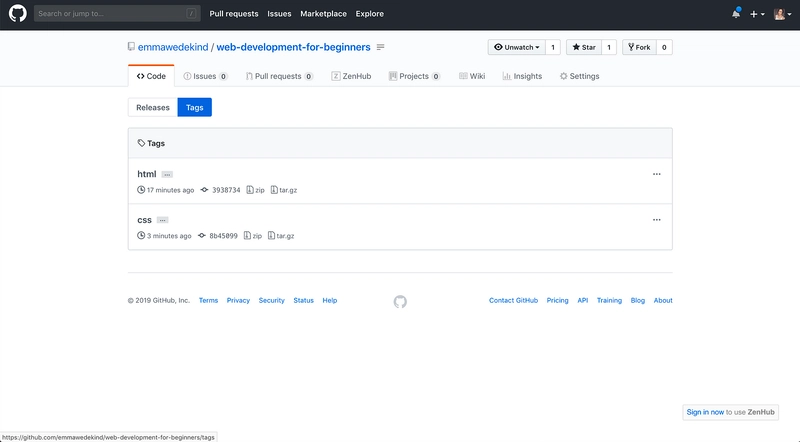
Task: Go to Explore in top navigation
Action: pos(369,14)
